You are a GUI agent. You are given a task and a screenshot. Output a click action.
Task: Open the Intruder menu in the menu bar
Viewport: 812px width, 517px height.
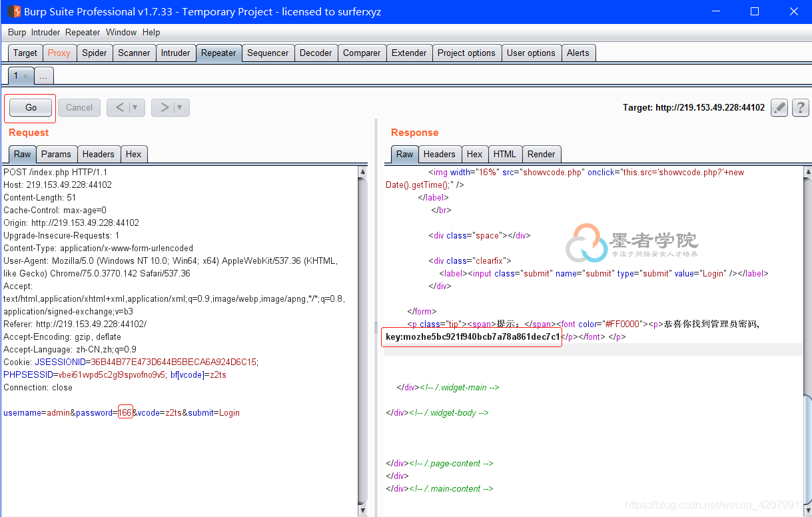point(45,32)
